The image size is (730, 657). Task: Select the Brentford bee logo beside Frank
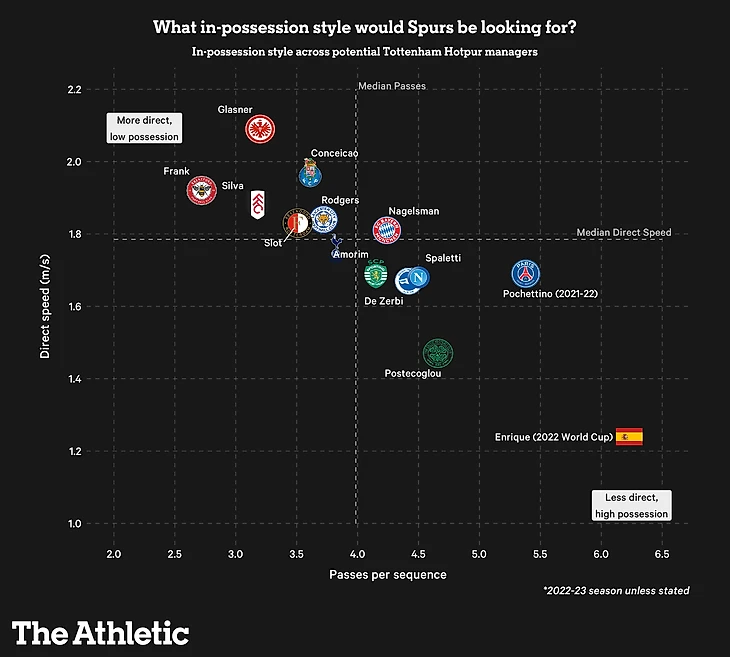pos(202,190)
